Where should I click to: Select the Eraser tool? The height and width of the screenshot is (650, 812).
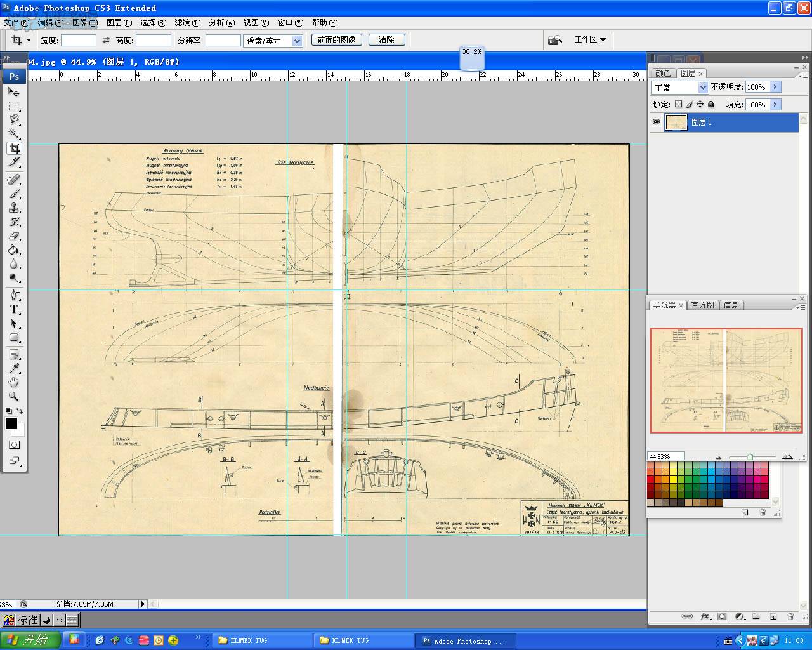click(x=14, y=236)
